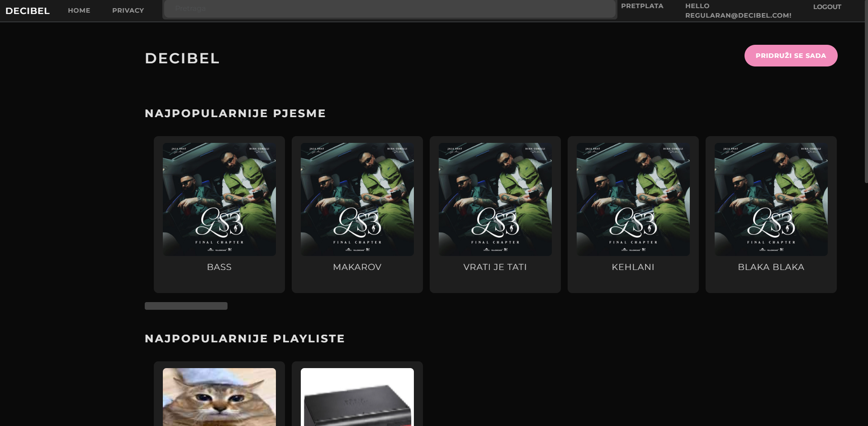
Task: Open the black device image playlist
Action: click(357, 397)
